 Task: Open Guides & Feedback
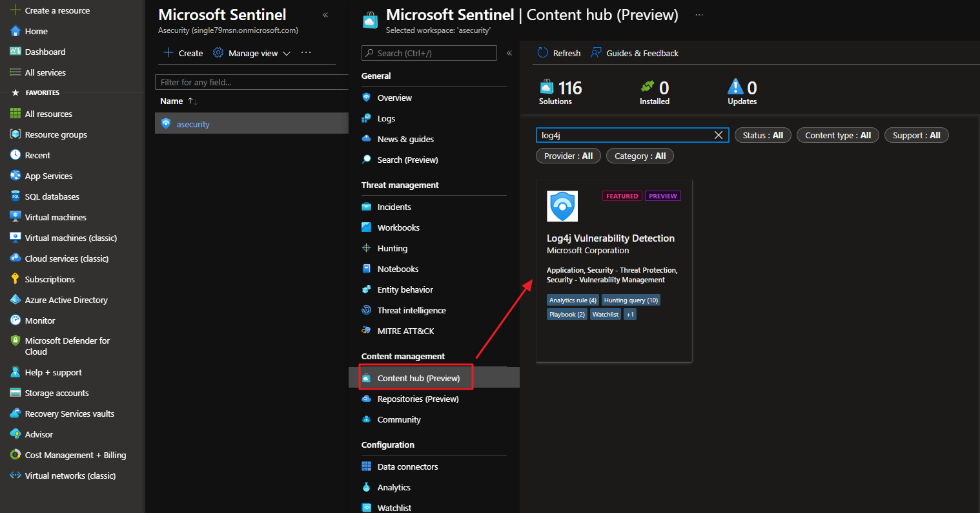point(635,53)
